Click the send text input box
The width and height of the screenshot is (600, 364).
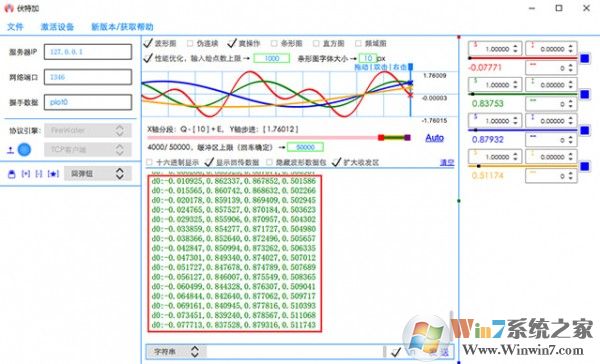pyautogui.click(x=295, y=351)
